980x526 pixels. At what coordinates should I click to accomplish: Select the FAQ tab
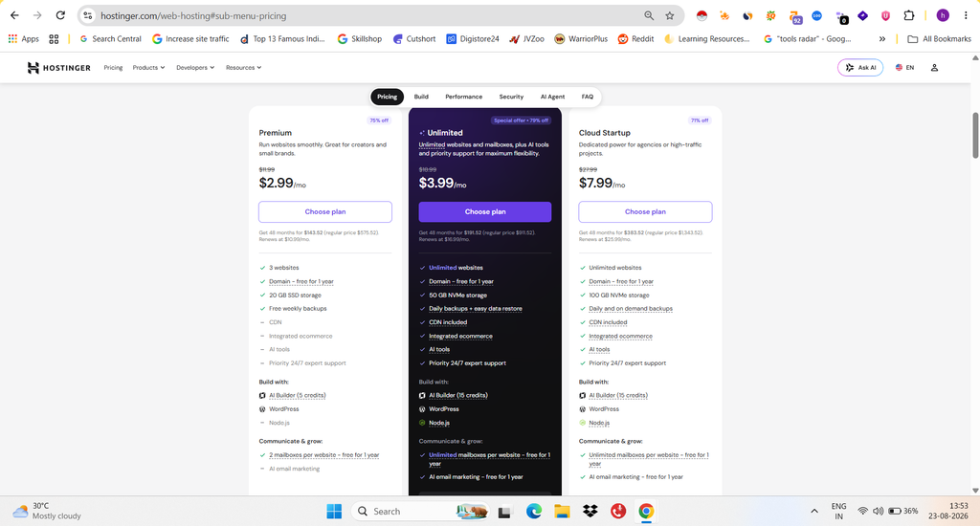pyautogui.click(x=588, y=97)
